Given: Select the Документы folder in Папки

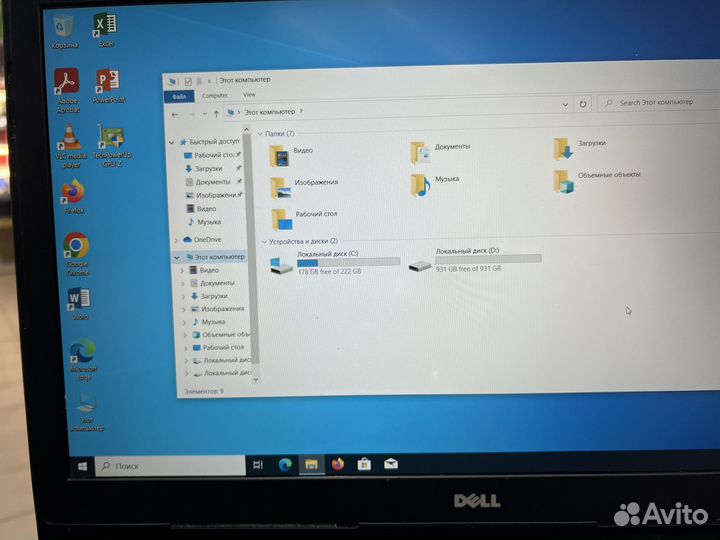Looking at the screenshot, I should pyautogui.click(x=440, y=152).
